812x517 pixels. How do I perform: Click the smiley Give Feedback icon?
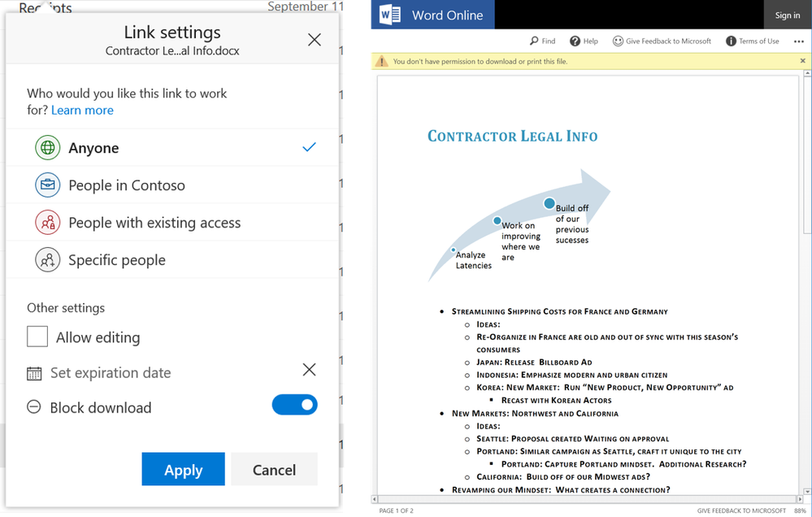pyautogui.click(x=618, y=41)
